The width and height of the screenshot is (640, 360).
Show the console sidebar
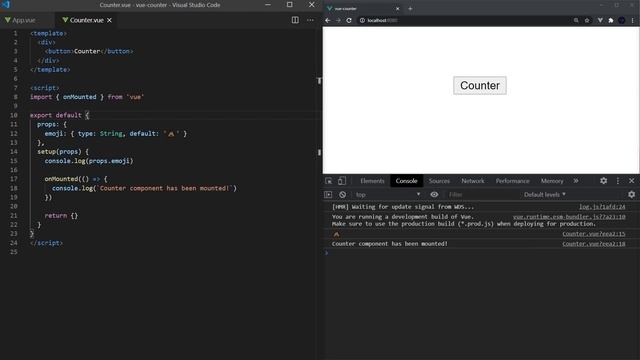point(328,195)
